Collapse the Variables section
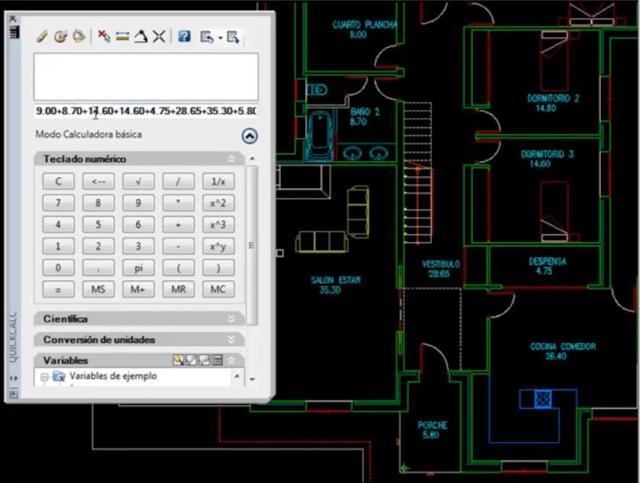 (x=231, y=361)
